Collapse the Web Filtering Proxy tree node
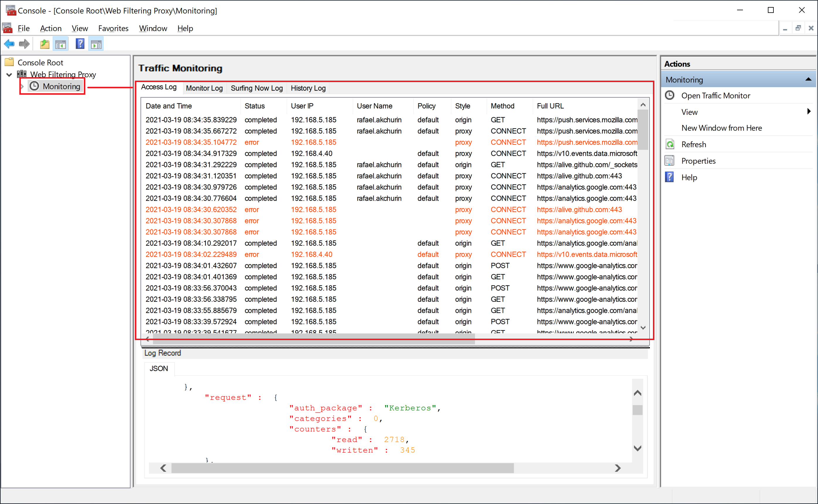Image resolution: width=818 pixels, height=504 pixels. point(9,74)
